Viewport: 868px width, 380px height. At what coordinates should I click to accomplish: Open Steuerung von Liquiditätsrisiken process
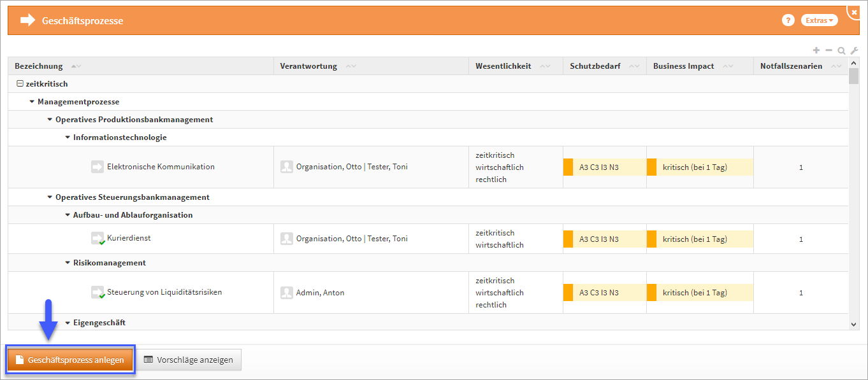coord(164,293)
